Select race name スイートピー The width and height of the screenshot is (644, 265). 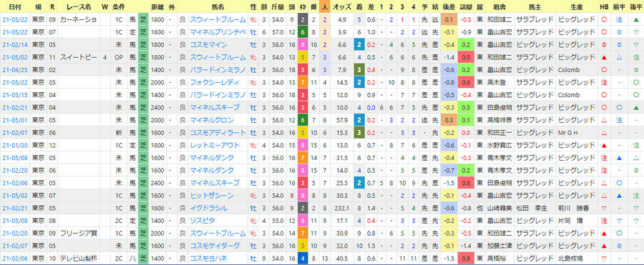tap(79, 57)
